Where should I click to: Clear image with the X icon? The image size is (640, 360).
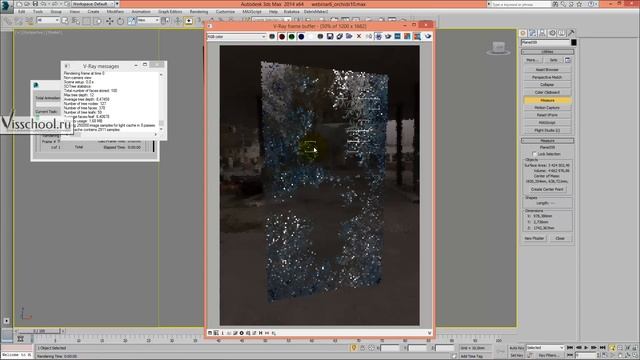point(359,36)
